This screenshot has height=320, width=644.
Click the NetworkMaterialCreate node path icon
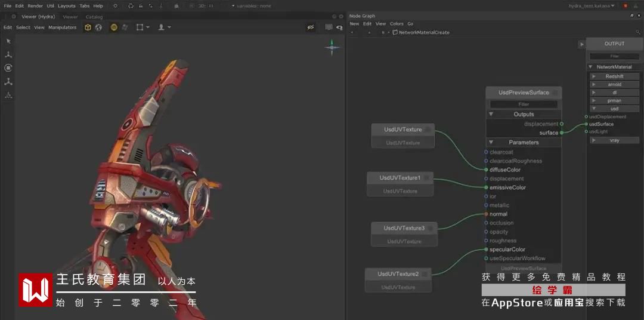[x=395, y=32]
